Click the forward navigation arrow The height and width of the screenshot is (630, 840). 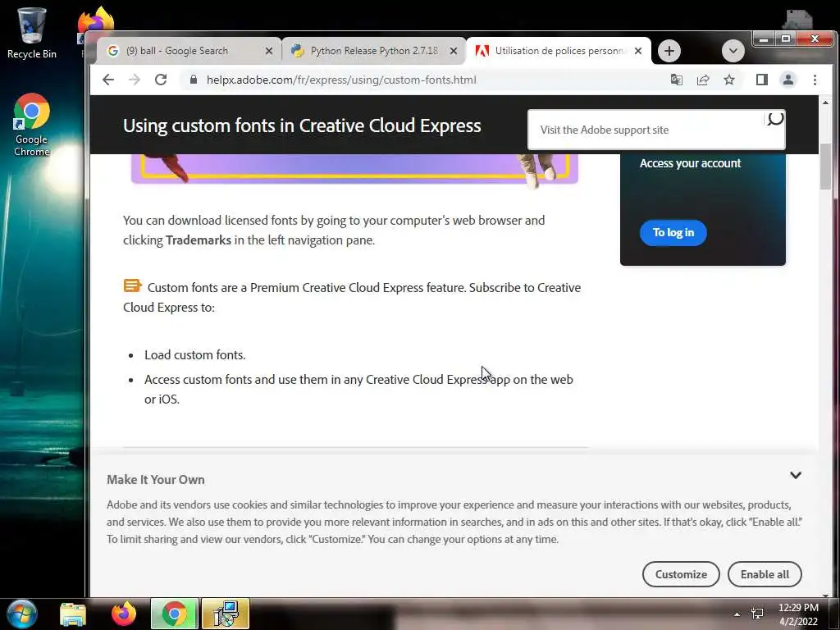[x=135, y=80]
